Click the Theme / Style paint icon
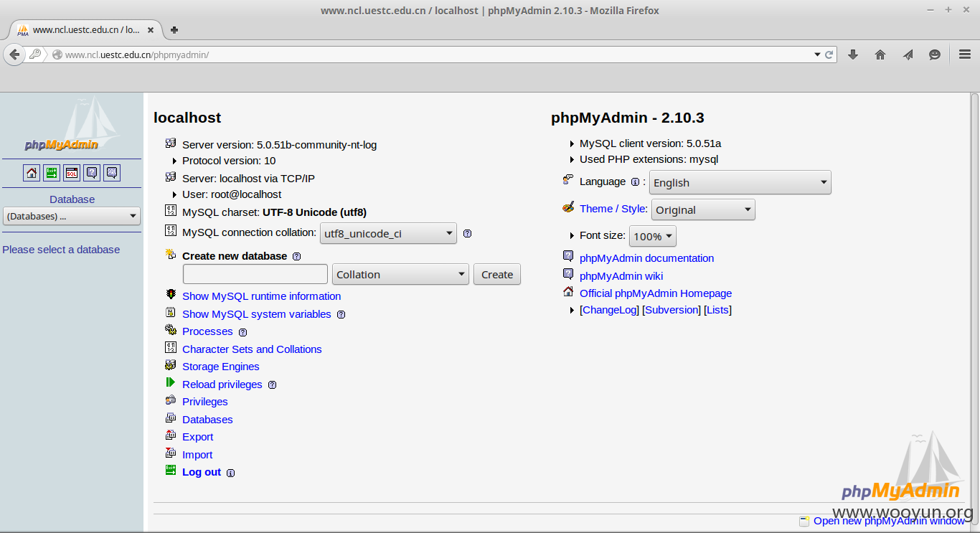The width and height of the screenshot is (980, 533). (568, 207)
